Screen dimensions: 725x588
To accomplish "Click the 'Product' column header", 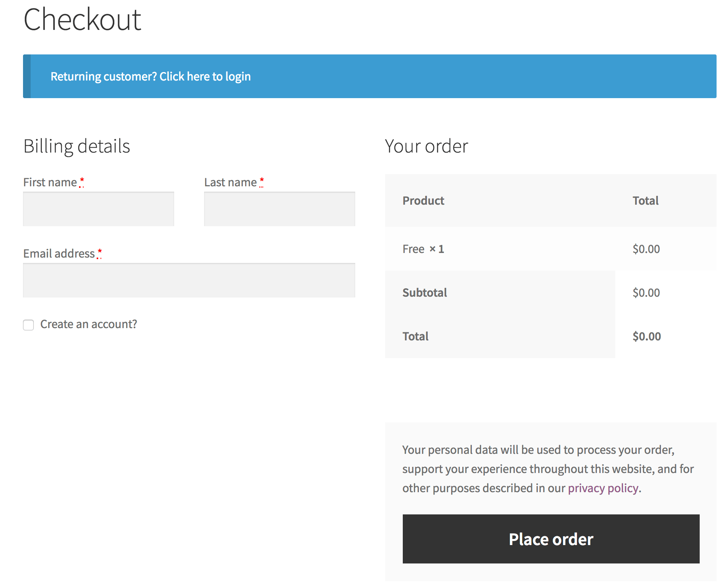I will 423,201.
